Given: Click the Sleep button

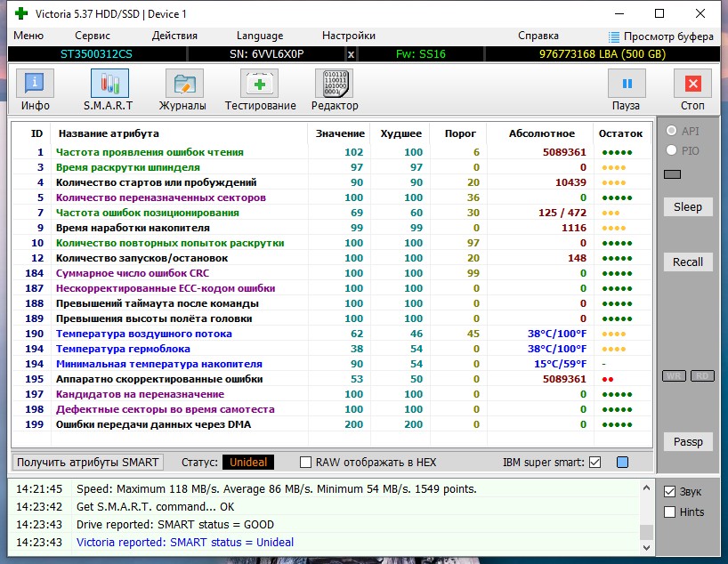Looking at the screenshot, I should [x=688, y=207].
